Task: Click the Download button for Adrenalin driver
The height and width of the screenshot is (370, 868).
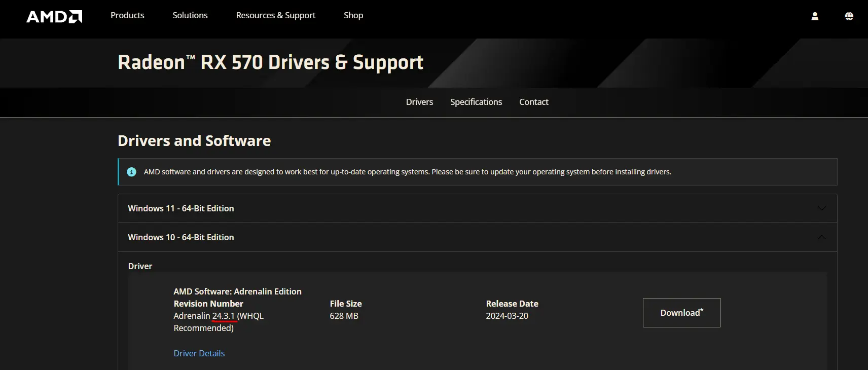Action: pos(682,313)
